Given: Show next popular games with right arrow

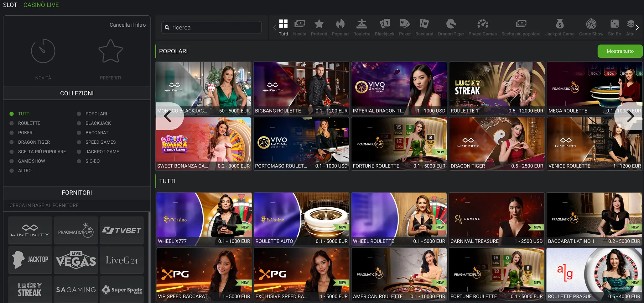Looking at the screenshot, I should tap(630, 116).
